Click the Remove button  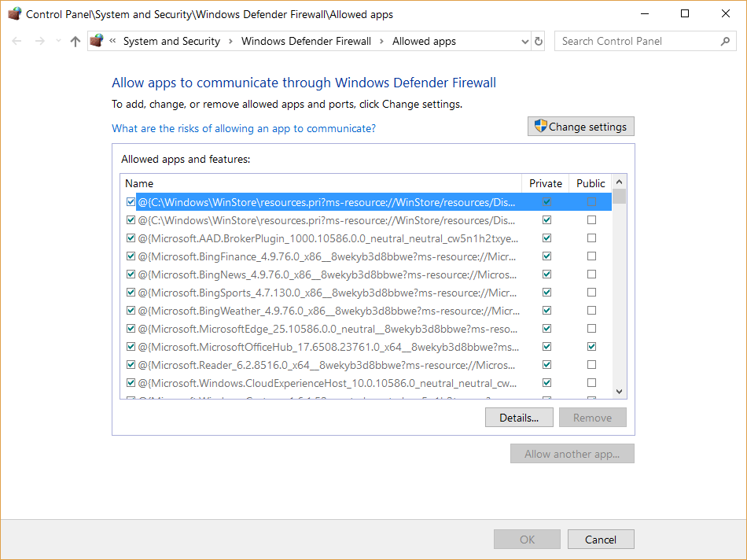pos(592,418)
